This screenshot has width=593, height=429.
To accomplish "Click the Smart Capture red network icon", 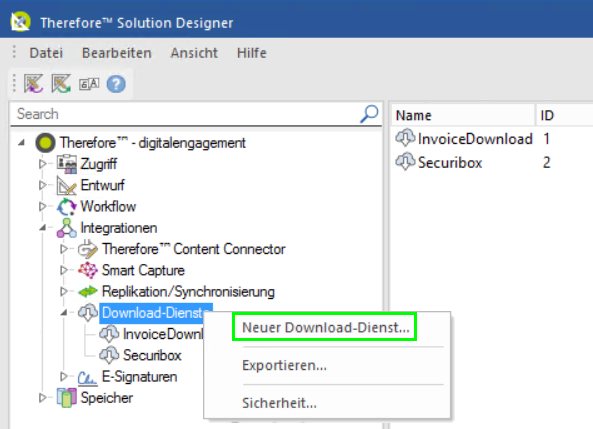I will (88, 270).
